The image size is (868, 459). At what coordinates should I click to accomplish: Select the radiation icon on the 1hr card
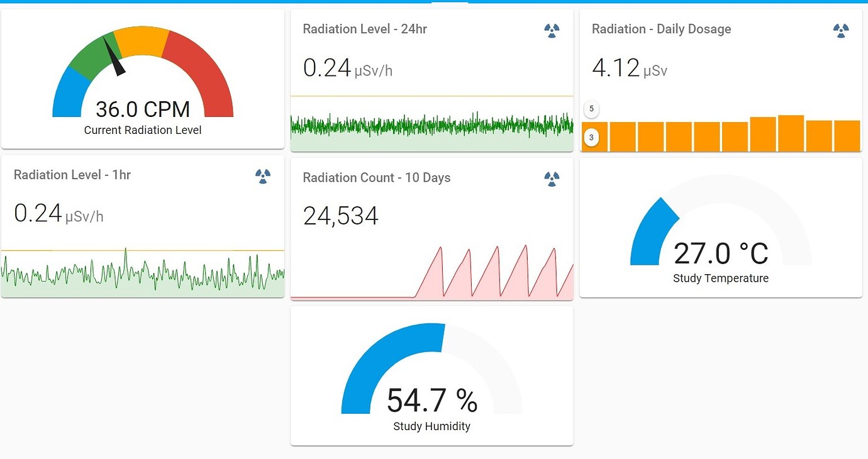262,177
